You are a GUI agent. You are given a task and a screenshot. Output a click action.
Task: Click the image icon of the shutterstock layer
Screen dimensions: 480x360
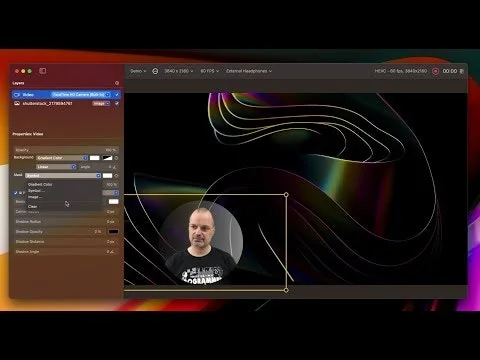click(x=17, y=103)
